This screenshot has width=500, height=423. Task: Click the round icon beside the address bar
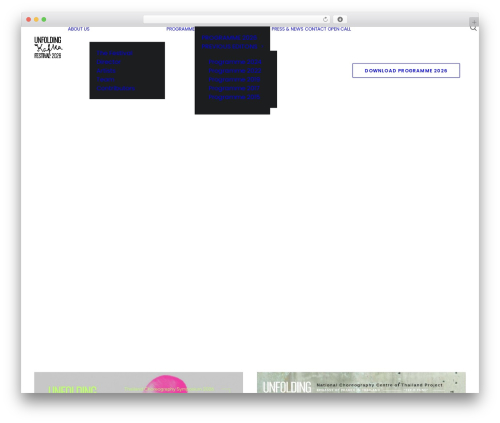point(340,20)
